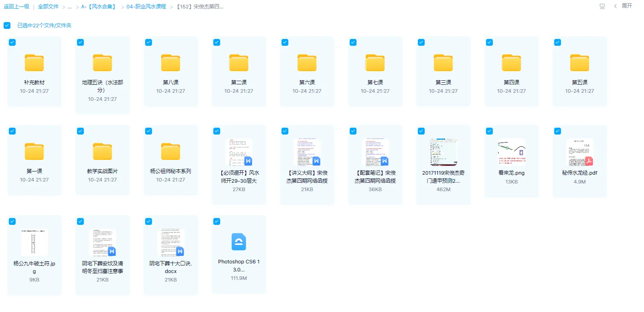The image size is (644, 312).
Task: Uncheck the 秘传水龙经.pdf checkbox
Action: (x=558, y=131)
